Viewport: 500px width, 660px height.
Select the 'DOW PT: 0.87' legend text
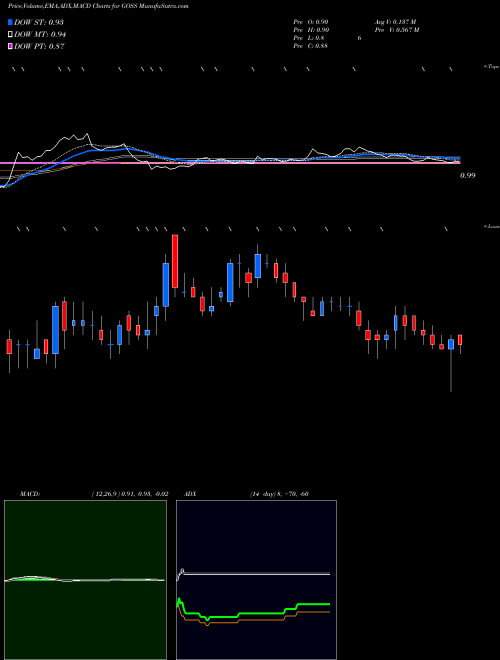39,46
